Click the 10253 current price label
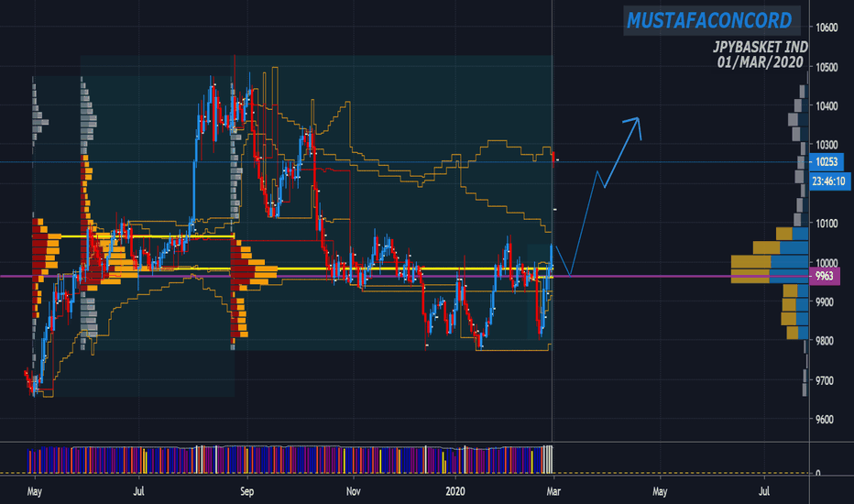Screen dimensions: 854x504 click(x=826, y=162)
